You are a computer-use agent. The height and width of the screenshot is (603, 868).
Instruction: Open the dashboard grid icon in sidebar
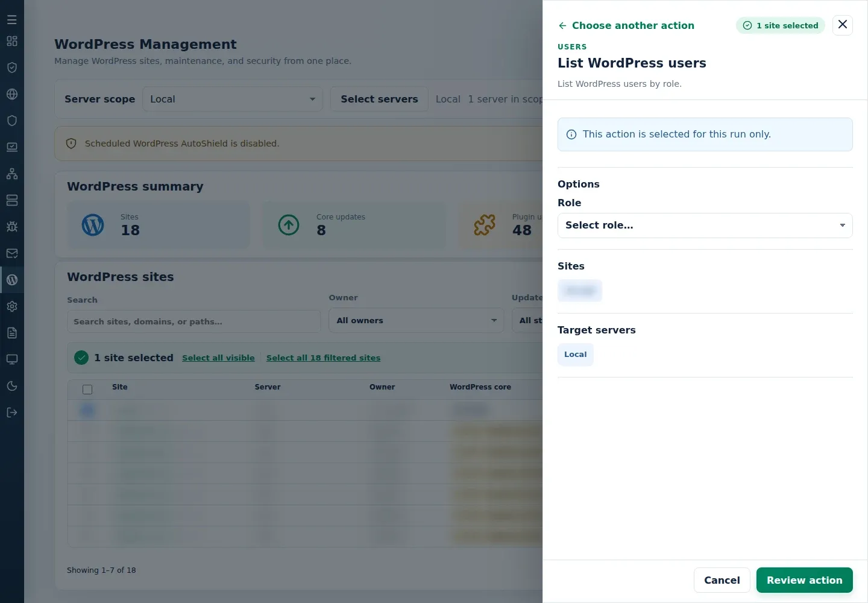(12, 41)
